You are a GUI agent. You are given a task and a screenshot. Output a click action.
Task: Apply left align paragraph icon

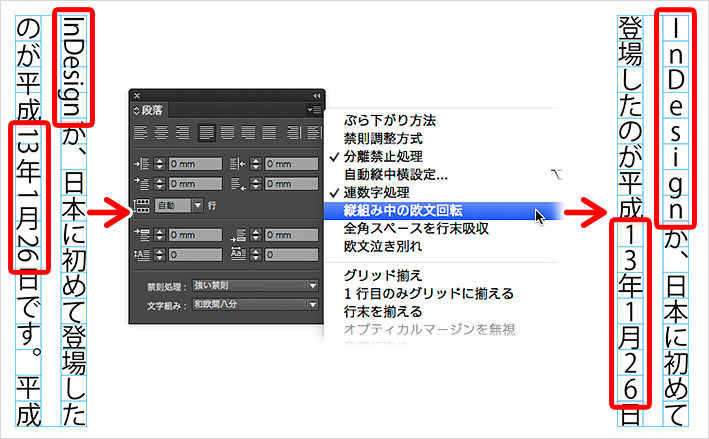(141, 133)
